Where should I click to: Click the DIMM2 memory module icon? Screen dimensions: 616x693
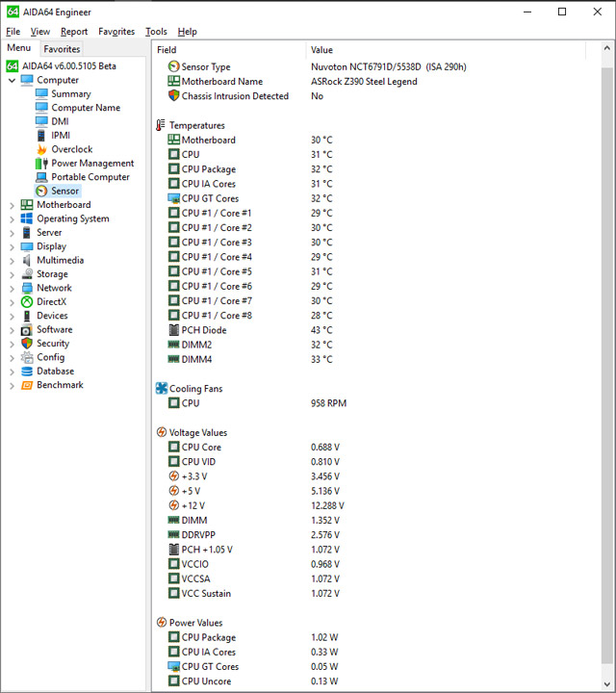pyautogui.click(x=173, y=345)
